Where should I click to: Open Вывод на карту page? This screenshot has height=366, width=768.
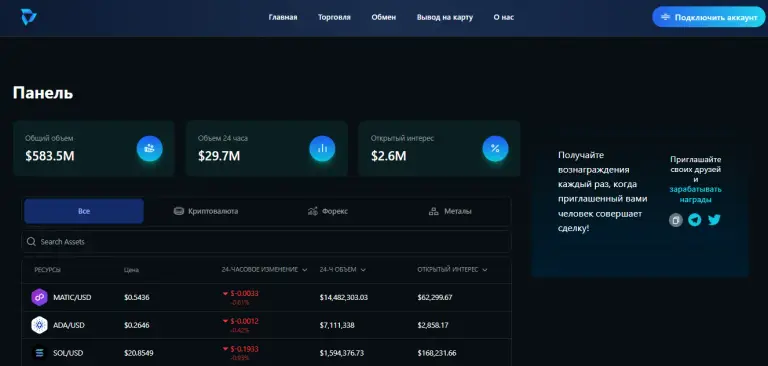click(x=445, y=17)
